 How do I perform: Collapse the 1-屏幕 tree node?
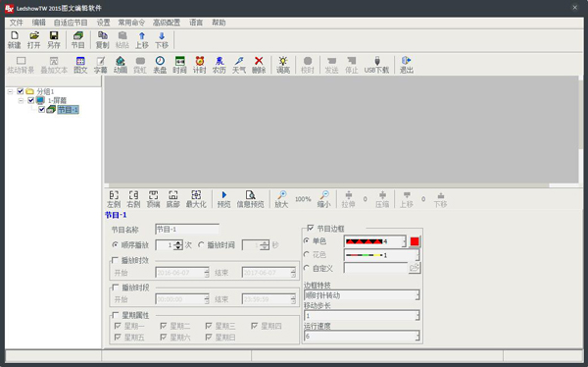[x=21, y=100]
